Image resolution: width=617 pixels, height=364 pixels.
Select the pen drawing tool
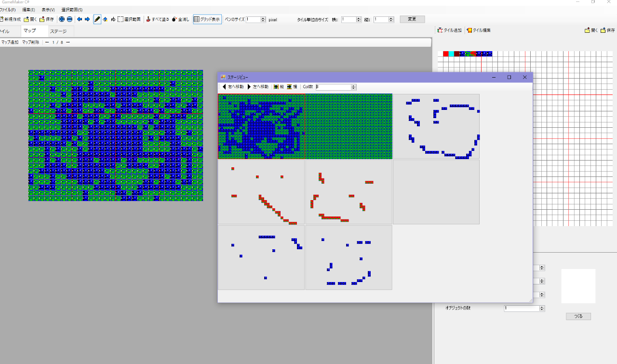pyautogui.click(x=97, y=19)
